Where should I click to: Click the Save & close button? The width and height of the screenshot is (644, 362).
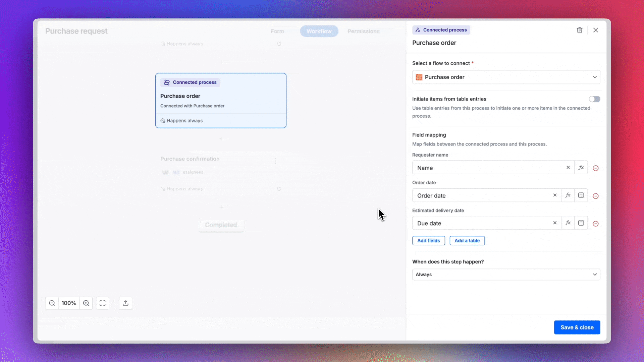click(x=577, y=327)
